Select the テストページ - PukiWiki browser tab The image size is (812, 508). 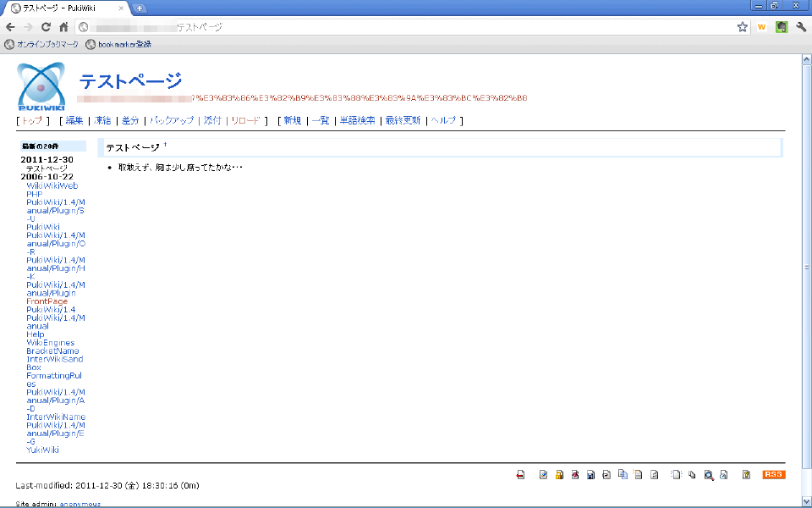[66, 8]
